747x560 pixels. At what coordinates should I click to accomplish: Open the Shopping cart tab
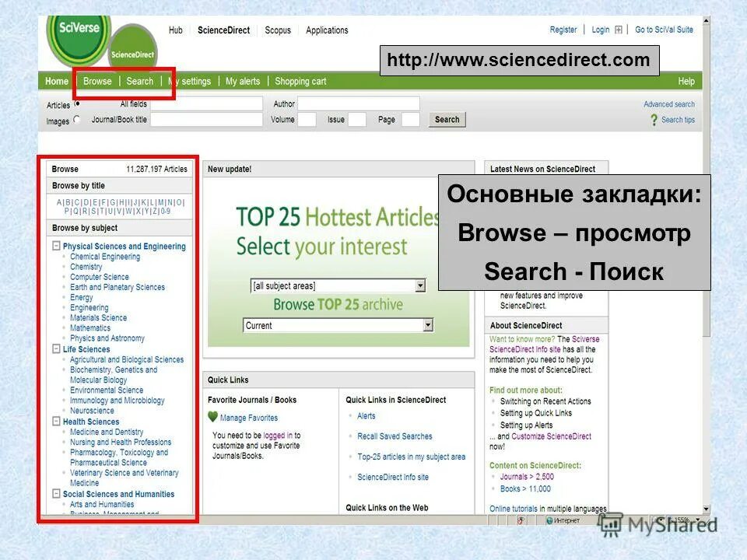tap(300, 81)
